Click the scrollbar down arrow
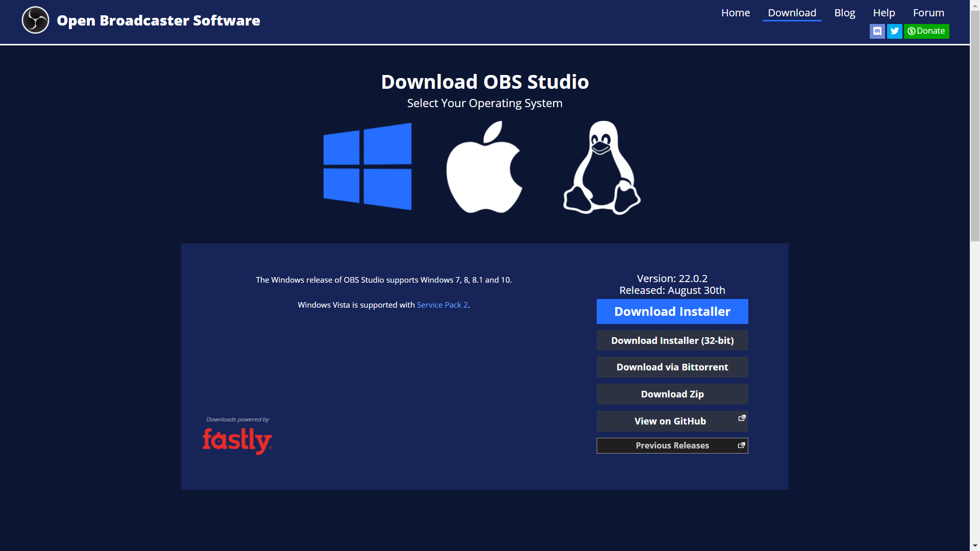Screen dimensions: 980x551 coord(975,546)
